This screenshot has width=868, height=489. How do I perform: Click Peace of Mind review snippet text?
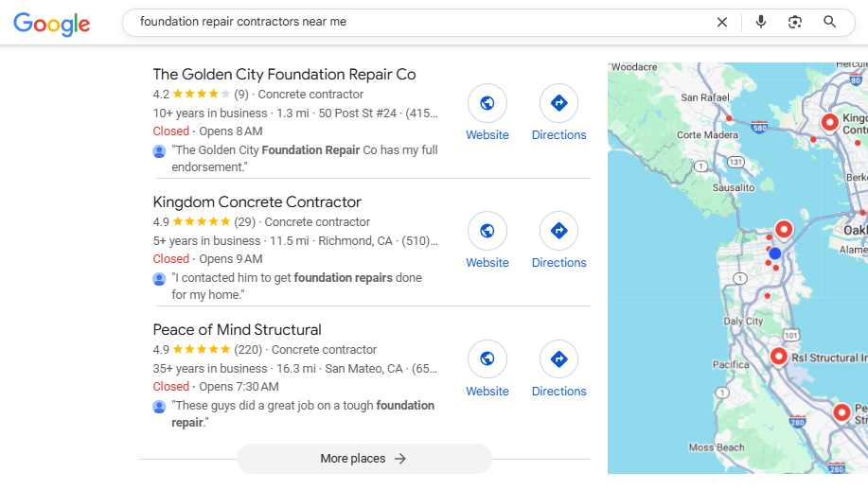303,413
